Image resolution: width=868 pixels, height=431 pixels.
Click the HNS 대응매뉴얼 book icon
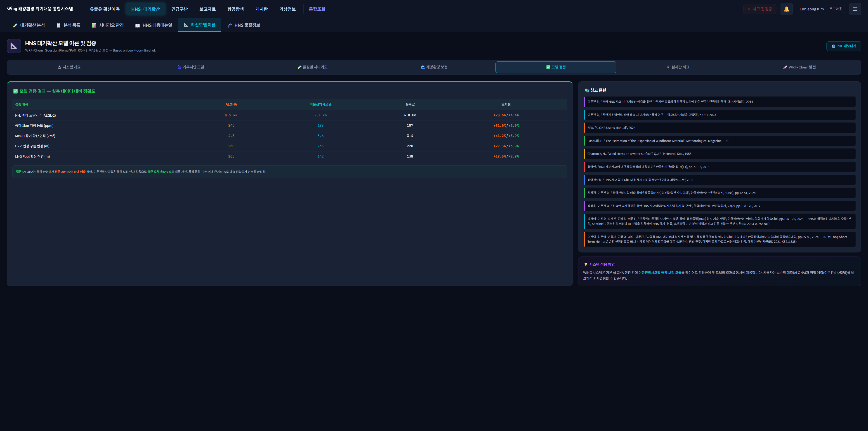[137, 26]
